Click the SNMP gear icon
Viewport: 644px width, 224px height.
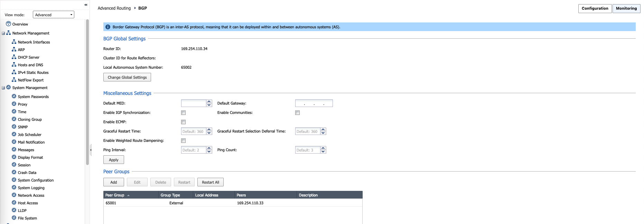coord(14,127)
